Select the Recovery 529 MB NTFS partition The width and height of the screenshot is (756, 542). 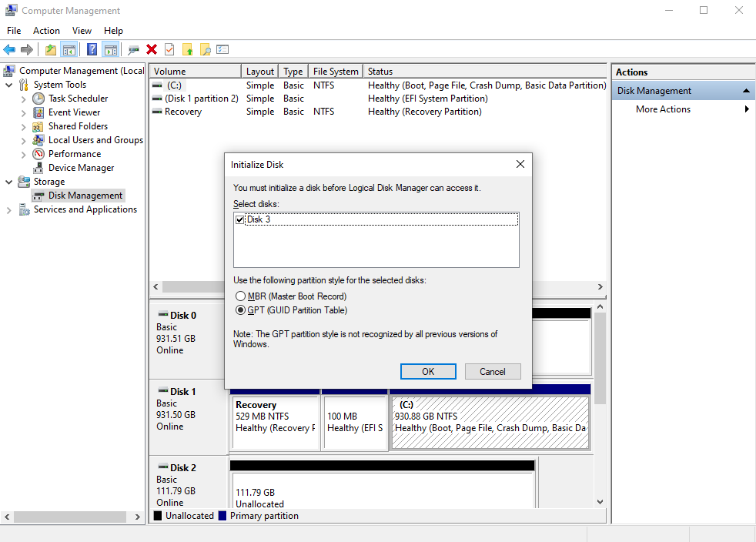pyautogui.click(x=276, y=423)
